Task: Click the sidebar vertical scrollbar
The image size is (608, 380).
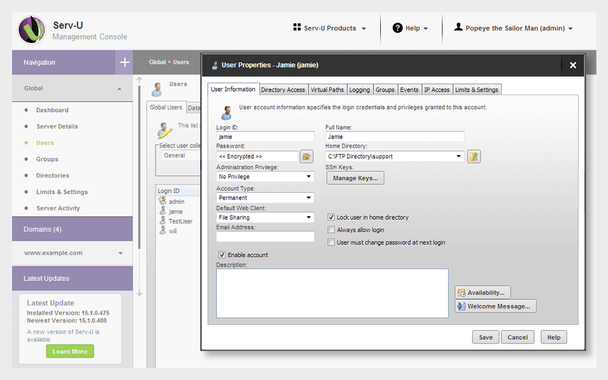Action: (140, 167)
